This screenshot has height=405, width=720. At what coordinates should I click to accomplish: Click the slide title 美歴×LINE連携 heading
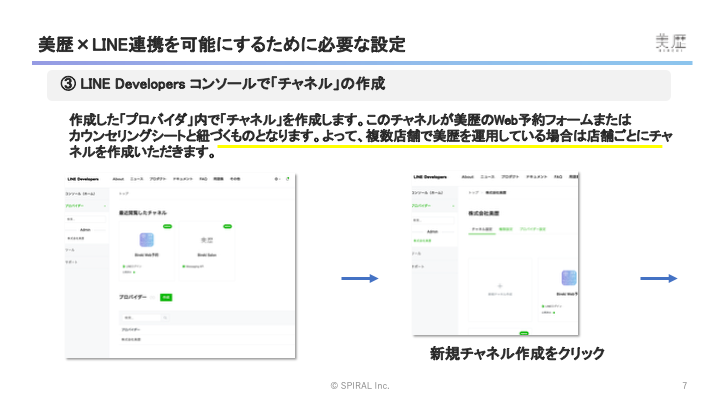(x=221, y=43)
